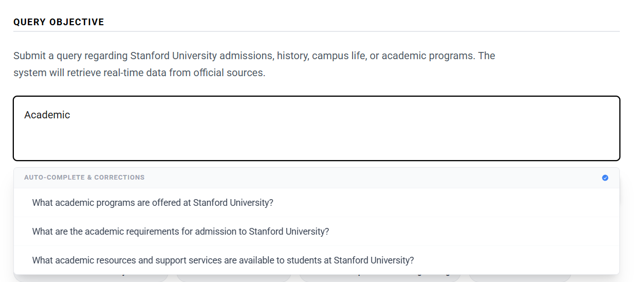The image size is (644, 282).
Task: Click leftmost partially hidden chip under suggestions
Action: click(91, 278)
